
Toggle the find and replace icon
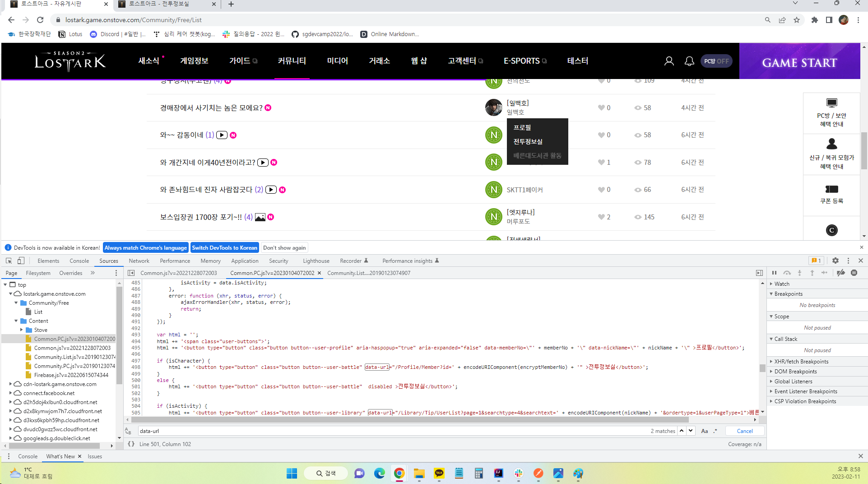[x=128, y=431]
